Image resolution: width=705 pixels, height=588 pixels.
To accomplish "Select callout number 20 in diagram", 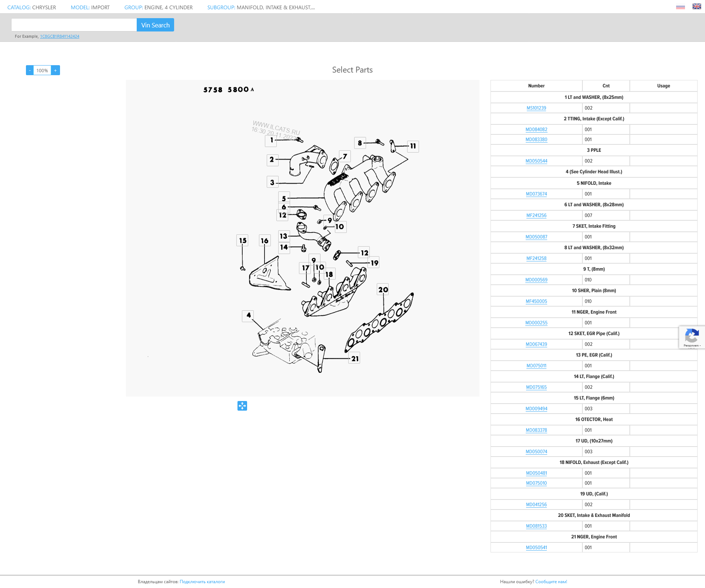I will [383, 290].
